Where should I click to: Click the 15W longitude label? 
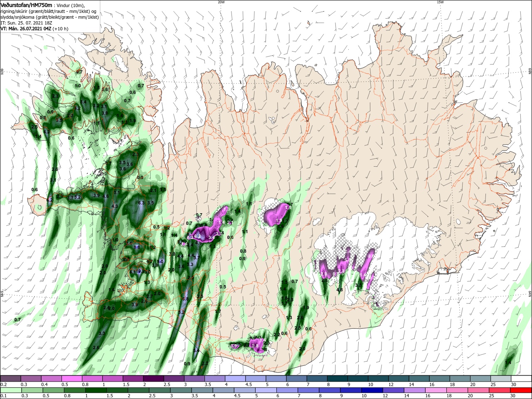click(x=440, y=2)
